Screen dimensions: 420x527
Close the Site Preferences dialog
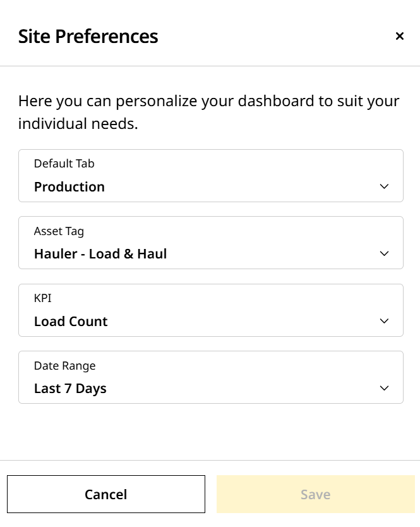399,36
